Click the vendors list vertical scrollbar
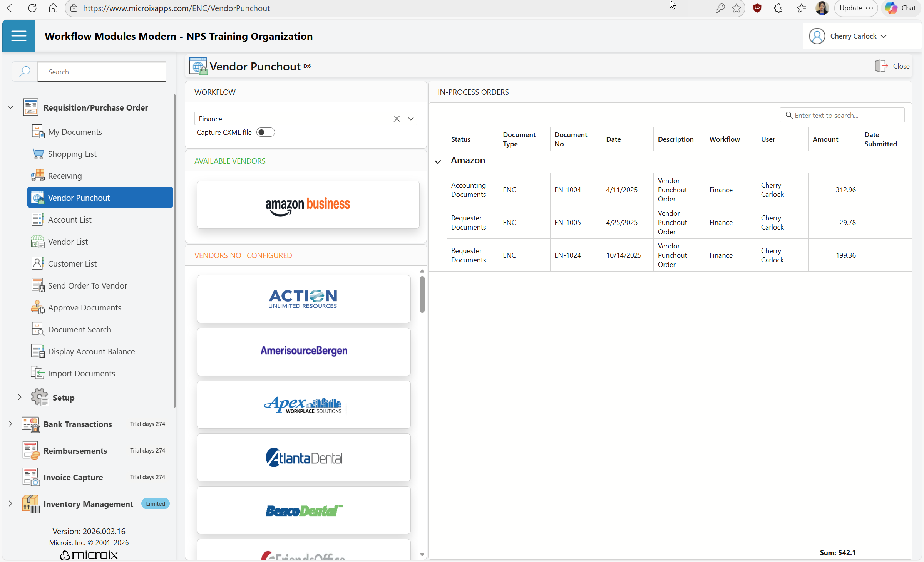924x562 pixels. pyautogui.click(x=422, y=295)
